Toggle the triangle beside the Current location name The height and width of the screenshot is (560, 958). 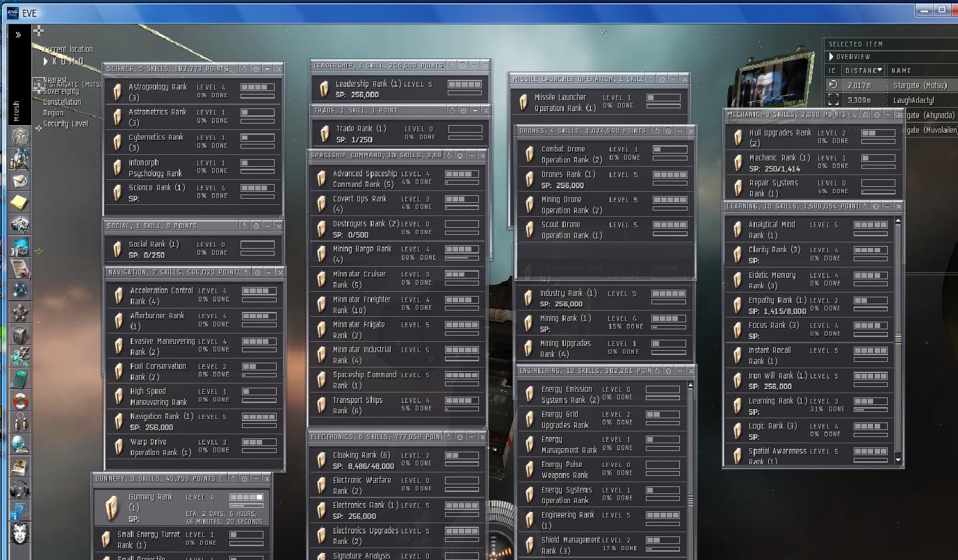[47, 61]
